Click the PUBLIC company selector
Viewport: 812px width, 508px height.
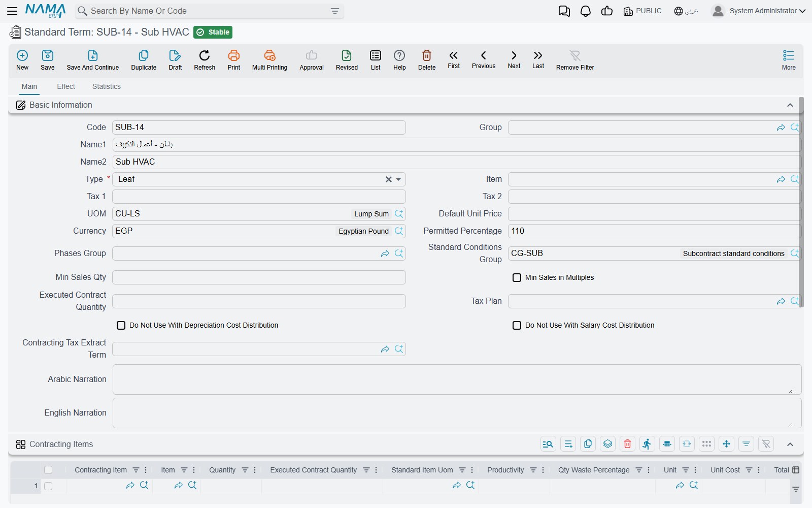tap(642, 11)
